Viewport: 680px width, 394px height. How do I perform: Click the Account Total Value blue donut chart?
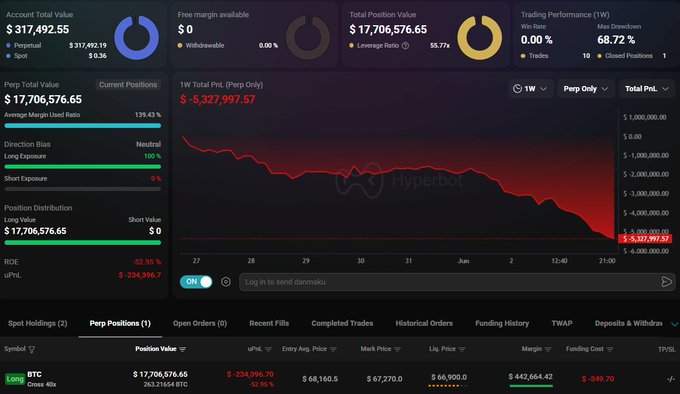(x=136, y=38)
